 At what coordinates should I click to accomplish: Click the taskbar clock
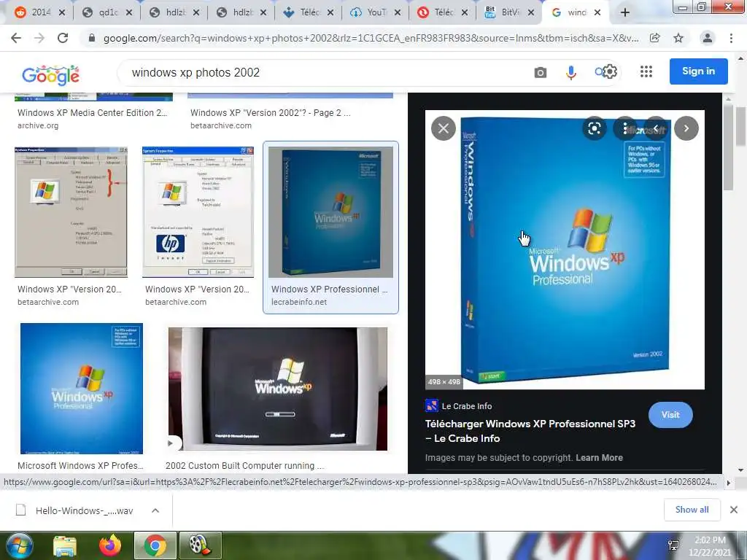click(710, 546)
